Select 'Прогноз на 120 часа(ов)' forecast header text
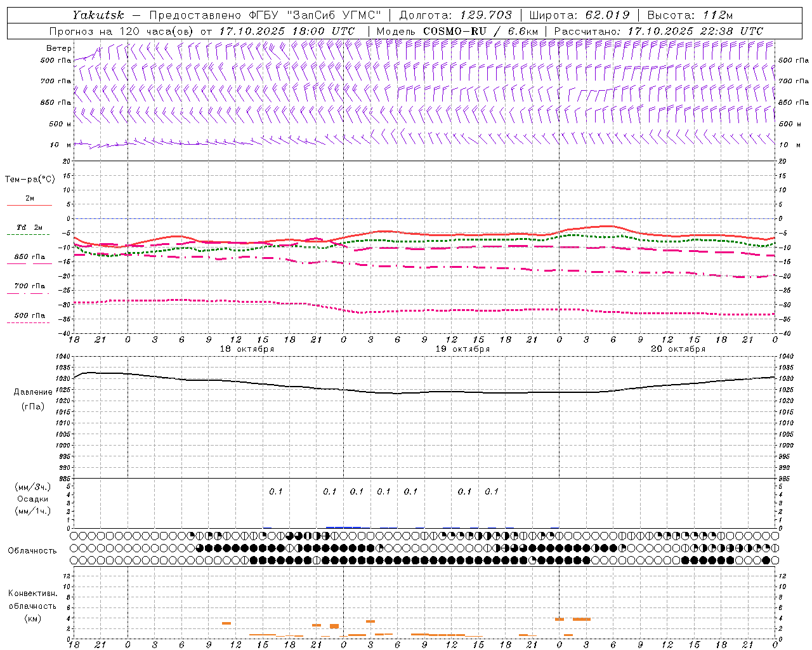812x650 pixels. (122, 31)
